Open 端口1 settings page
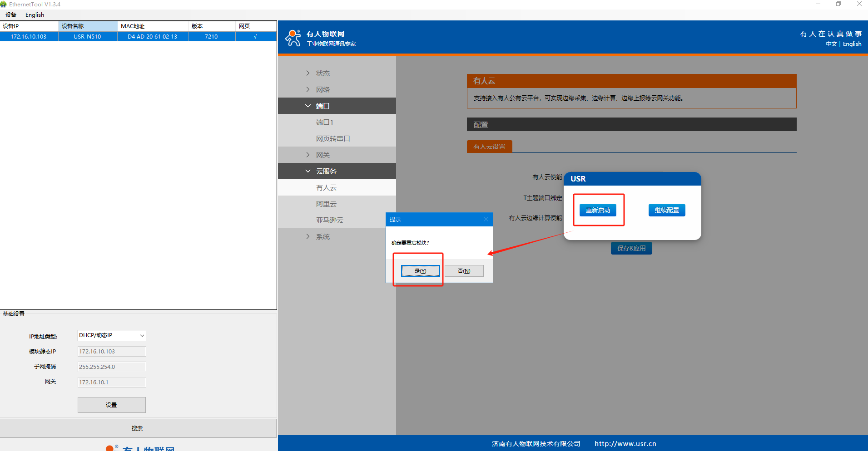Viewport: 868px width, 451px height. tap(337, 122)
